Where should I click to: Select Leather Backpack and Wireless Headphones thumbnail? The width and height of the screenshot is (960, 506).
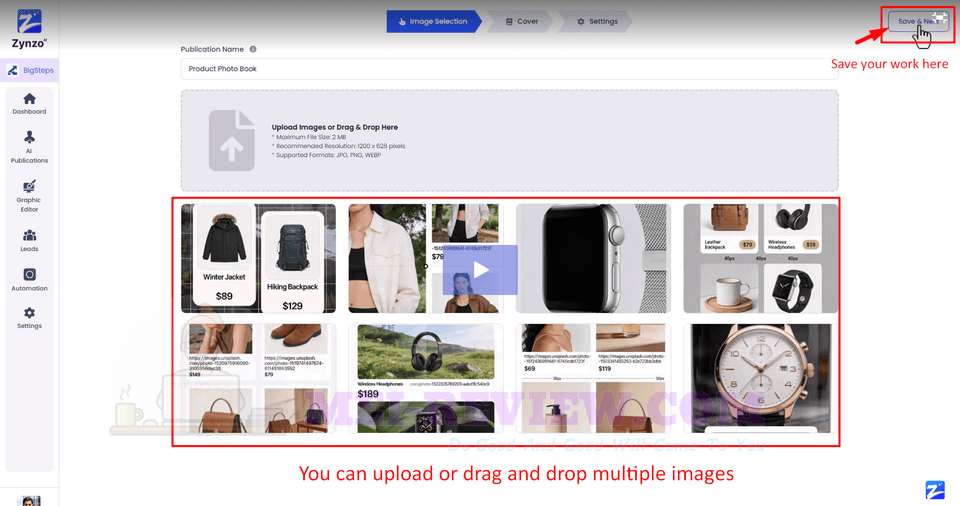click(x=760, y=259)
